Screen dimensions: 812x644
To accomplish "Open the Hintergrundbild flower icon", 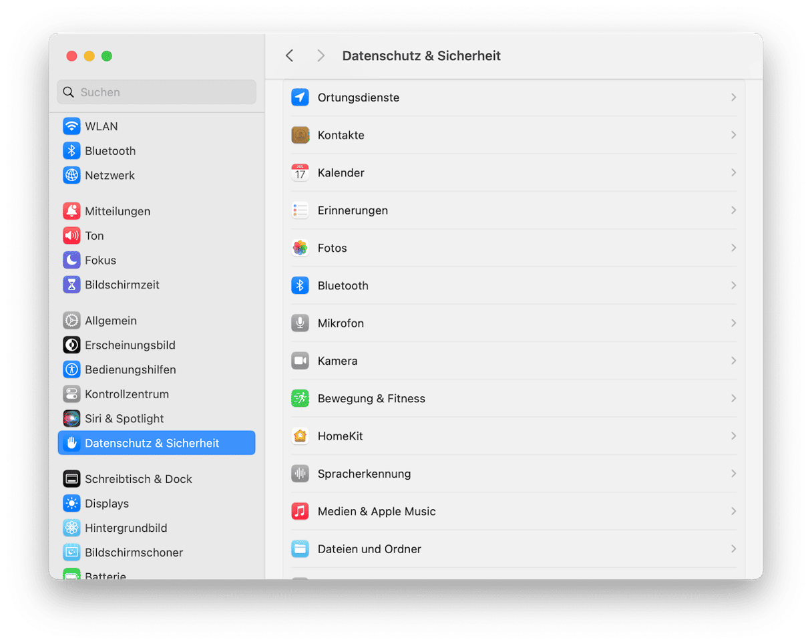I will point(71,528).
